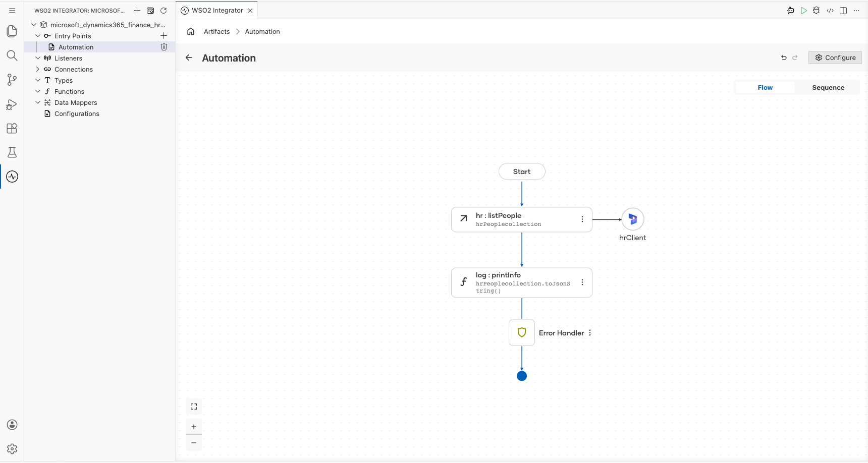Collapse the Data Mappers section
The image size is (868, 463).
coord(38,102)
